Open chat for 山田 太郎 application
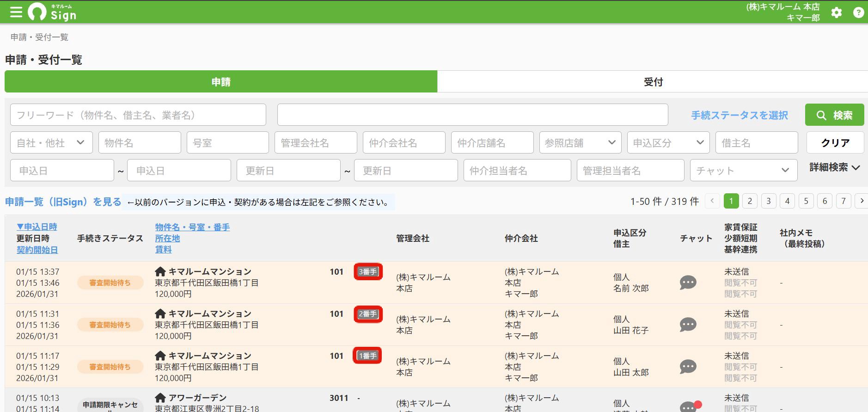Viewport: 868px width, 412px height. point(688,367)
